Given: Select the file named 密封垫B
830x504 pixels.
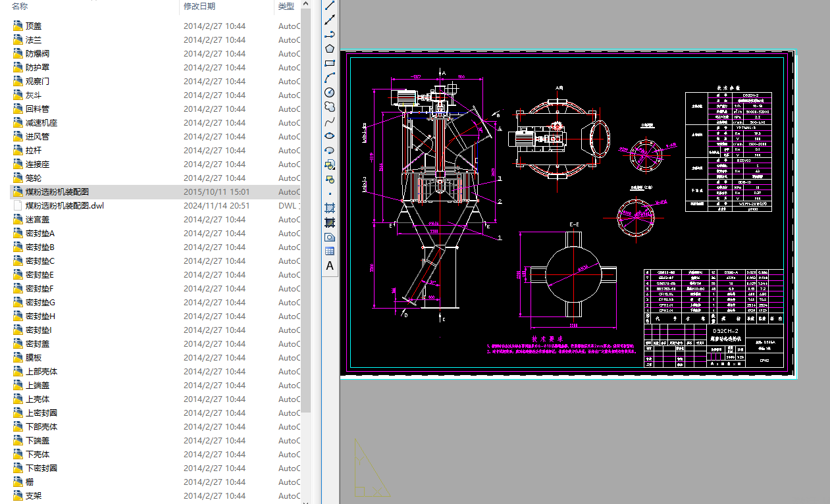Looking at the screenshot, I should pyautogui.click(x=40, y=247).
